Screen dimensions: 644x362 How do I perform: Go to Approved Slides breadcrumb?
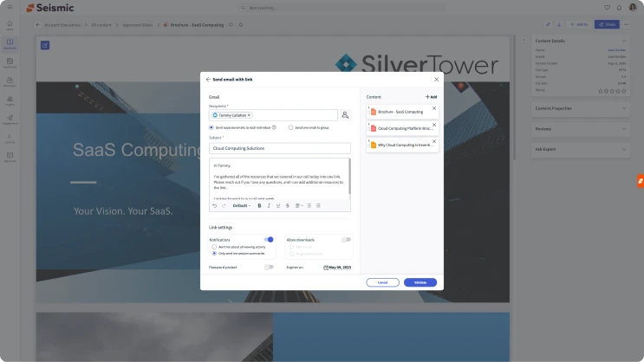coord(137,25)
